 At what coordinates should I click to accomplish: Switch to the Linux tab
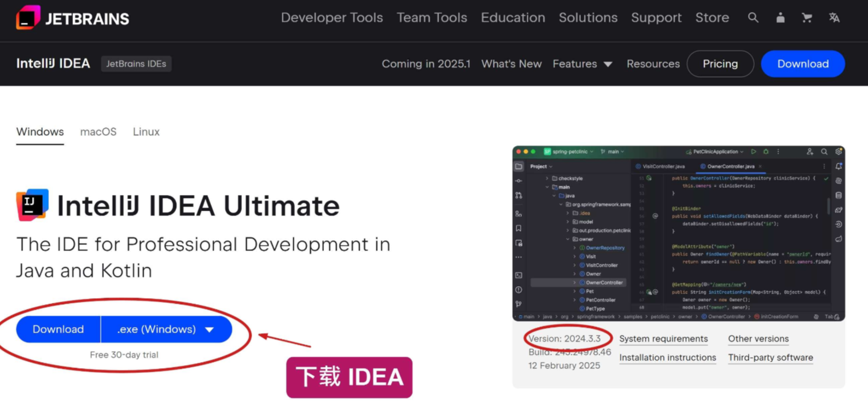pos(146,132)
